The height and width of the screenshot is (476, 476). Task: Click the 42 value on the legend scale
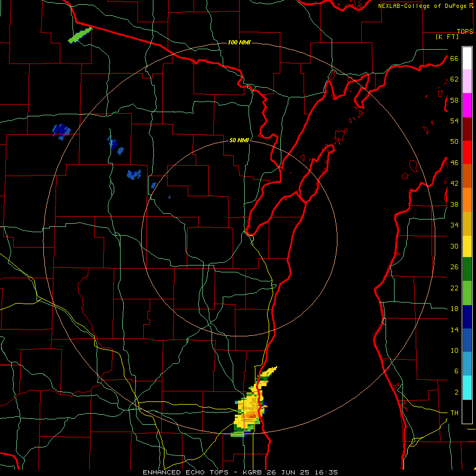click(454, 184)
